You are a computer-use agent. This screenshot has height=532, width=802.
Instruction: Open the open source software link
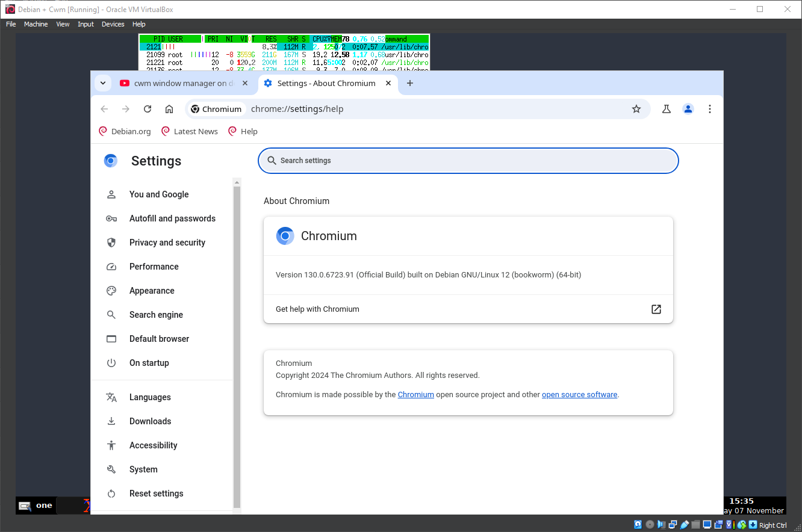(579, 395)
